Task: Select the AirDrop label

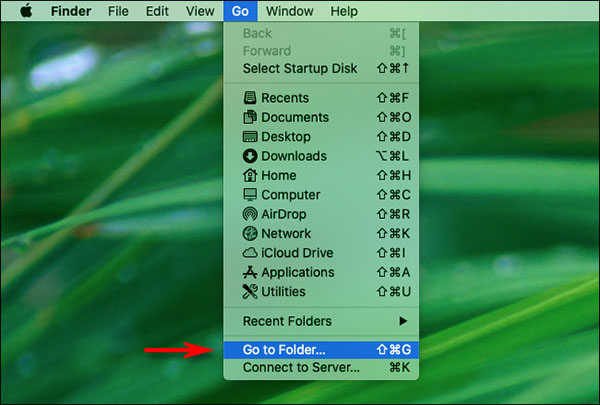Action: (x=284, y=214)
